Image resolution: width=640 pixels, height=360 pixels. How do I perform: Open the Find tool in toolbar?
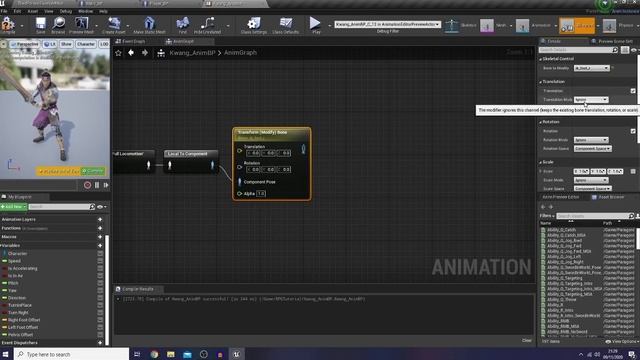[182, 25]
